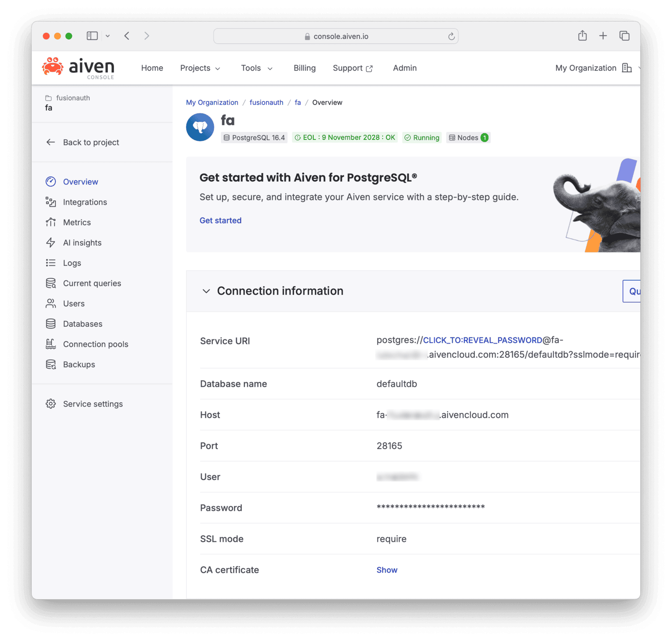The height and width of the screenshot is (641, 672).
Task: Open the Connection pools icon
Action: [51, 344]
